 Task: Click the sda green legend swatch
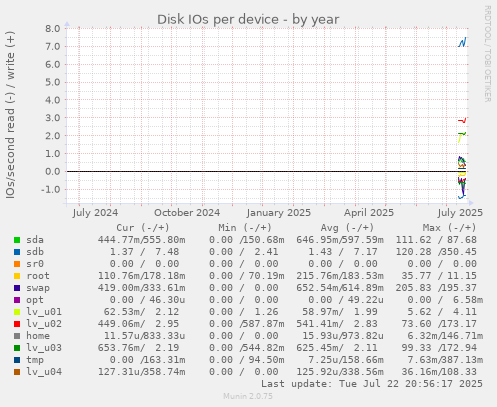point(17,240)
